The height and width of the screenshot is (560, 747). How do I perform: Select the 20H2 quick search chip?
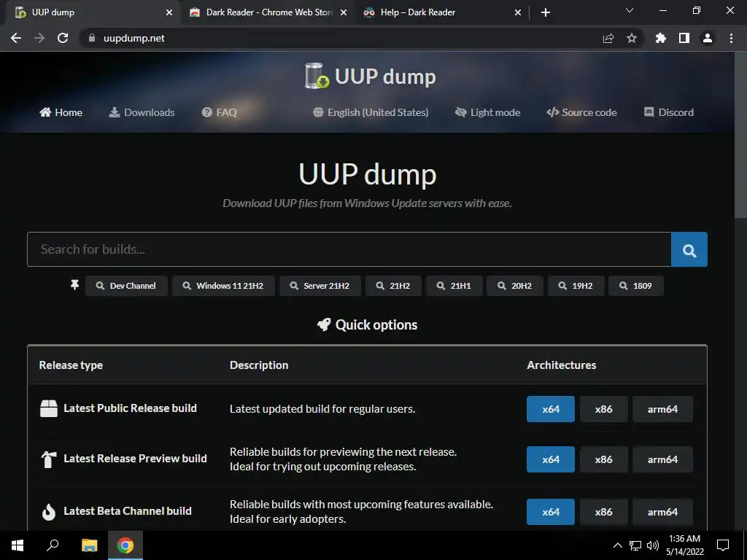[515, 286]
